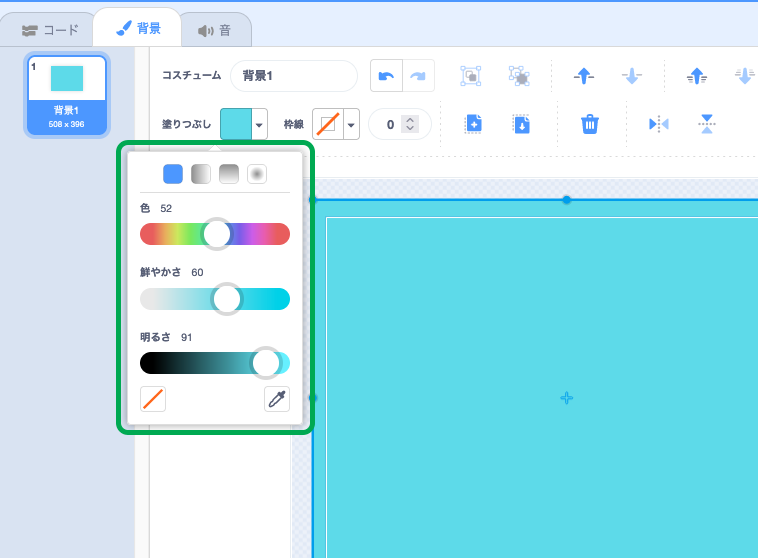
Task: Select the solid color fill mode
Action: (173, 174)
